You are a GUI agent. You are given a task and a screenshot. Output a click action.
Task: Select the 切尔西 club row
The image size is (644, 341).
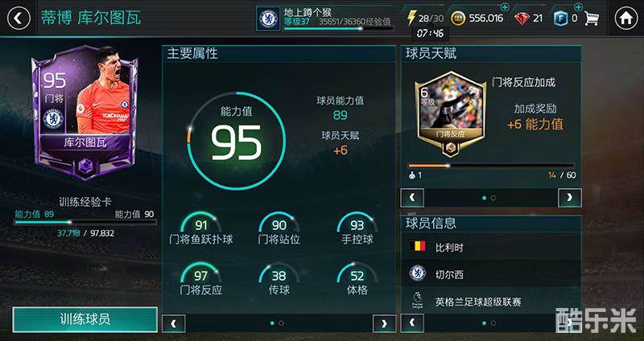tap(491, 274)
